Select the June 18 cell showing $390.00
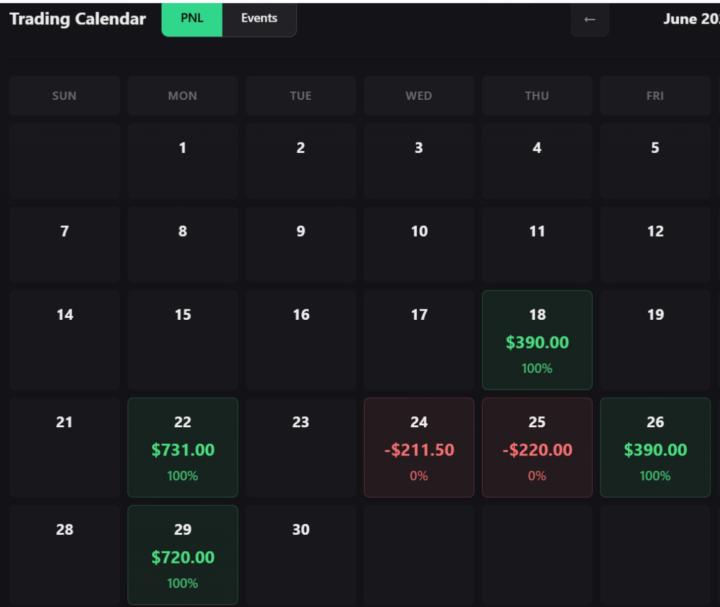The width and height of the screenshot is (720, 607). click(537, 340)
